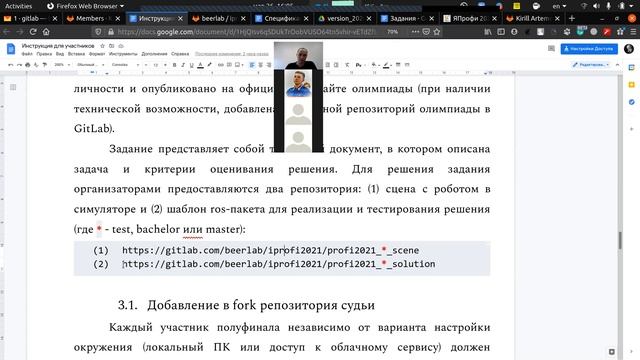Toggle Bold formatting
The image size is (640, 360).
tap(174, 65)
